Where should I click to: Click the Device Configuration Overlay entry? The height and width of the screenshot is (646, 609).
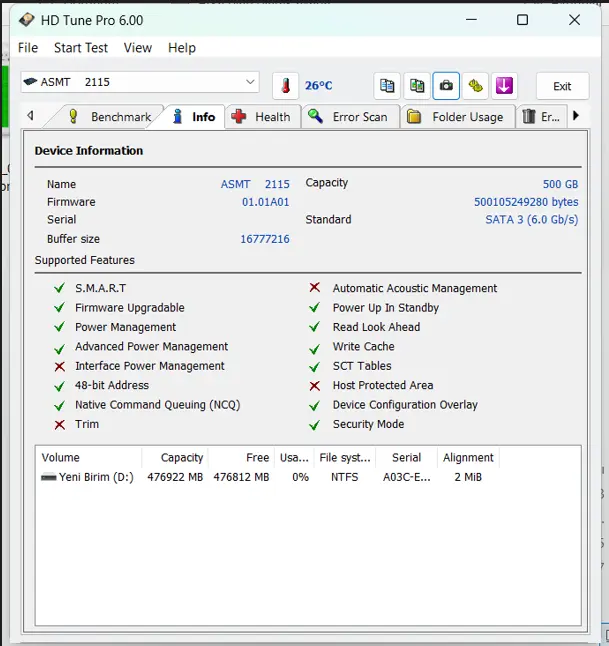[x=405, y=405]
